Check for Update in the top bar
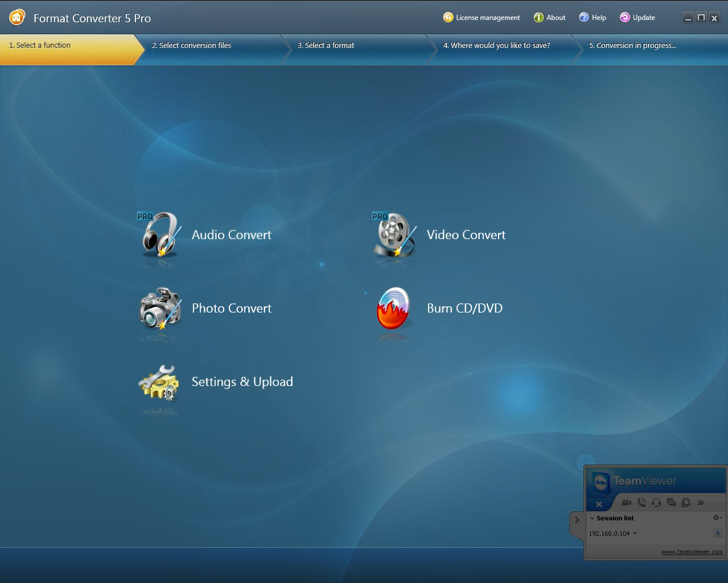 click(637, 18)
